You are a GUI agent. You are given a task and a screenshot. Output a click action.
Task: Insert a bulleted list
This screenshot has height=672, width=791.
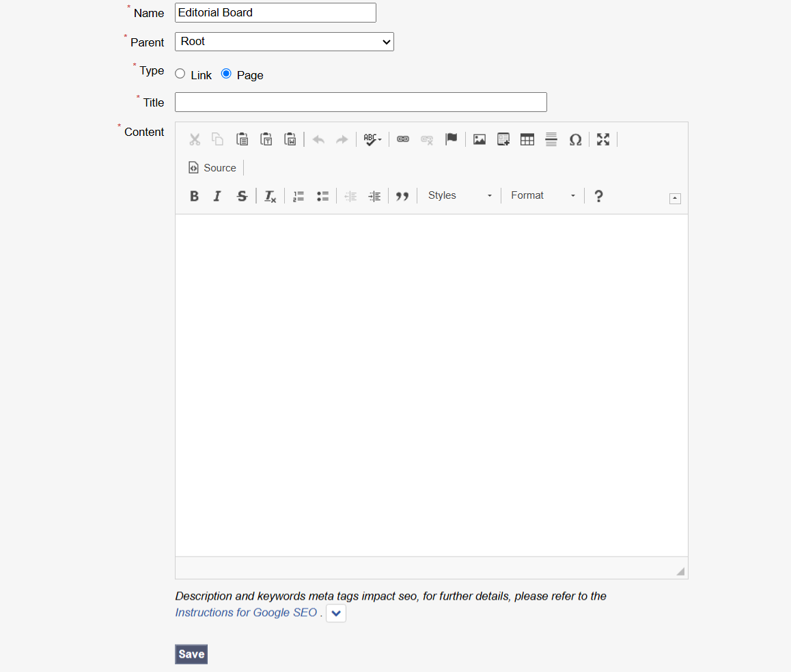click(x=322, y=196)
